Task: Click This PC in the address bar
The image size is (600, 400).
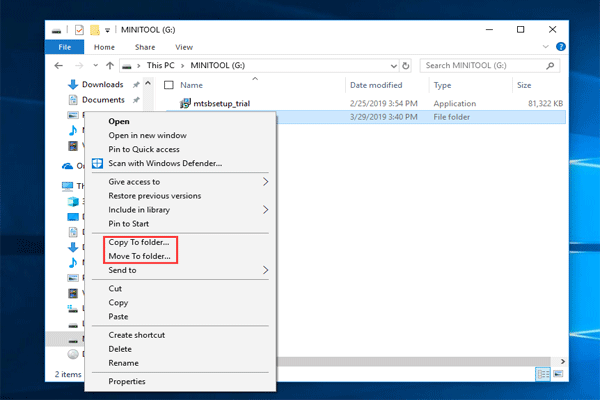Action: click(160, 65)
